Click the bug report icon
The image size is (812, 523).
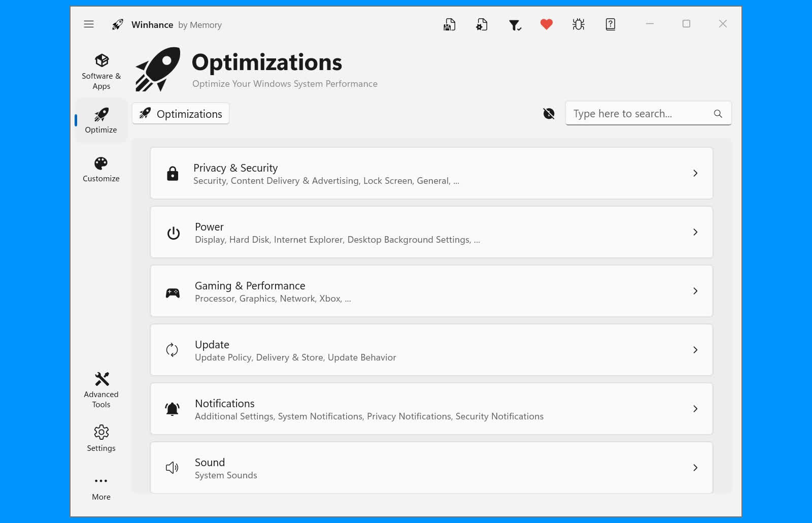tap(579, 24)
